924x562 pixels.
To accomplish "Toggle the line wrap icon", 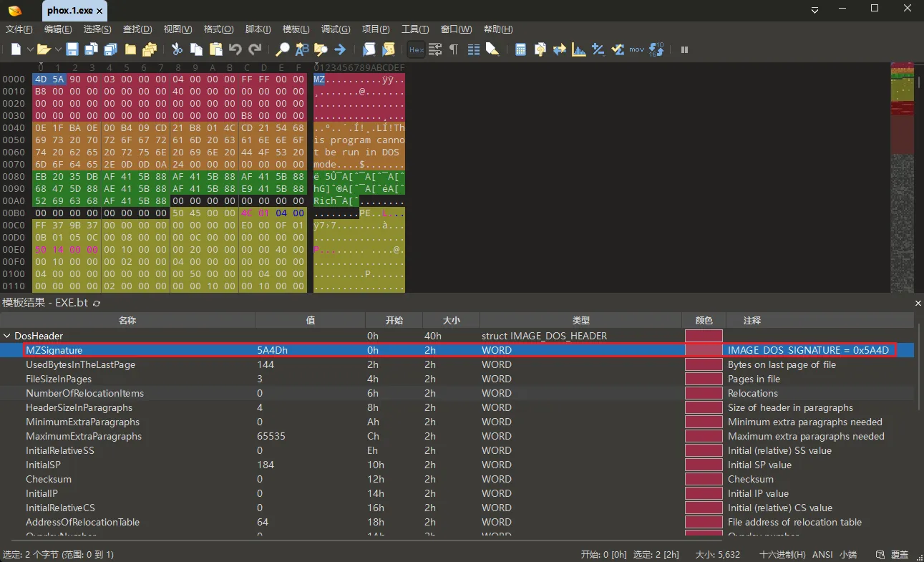I will (x=434, y=49).
